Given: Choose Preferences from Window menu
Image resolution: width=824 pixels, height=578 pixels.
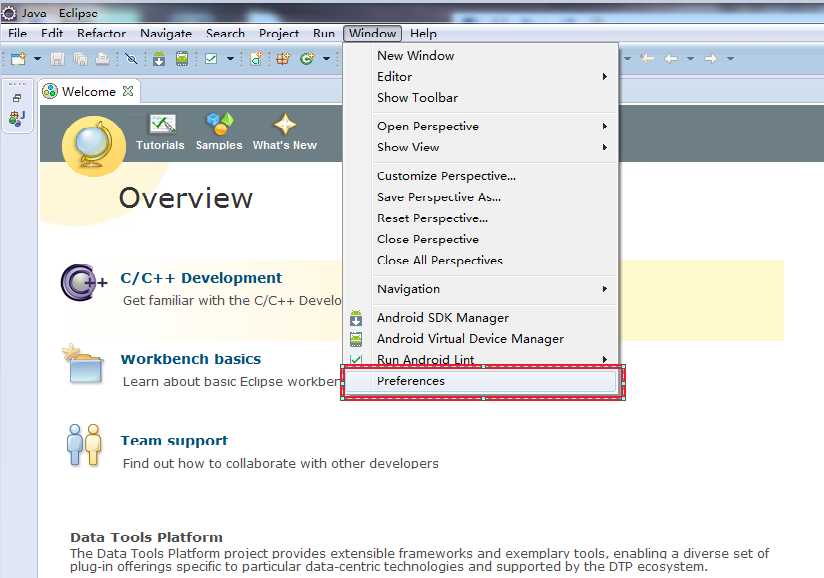Looking at the screenshot, I should coord(481,381).
